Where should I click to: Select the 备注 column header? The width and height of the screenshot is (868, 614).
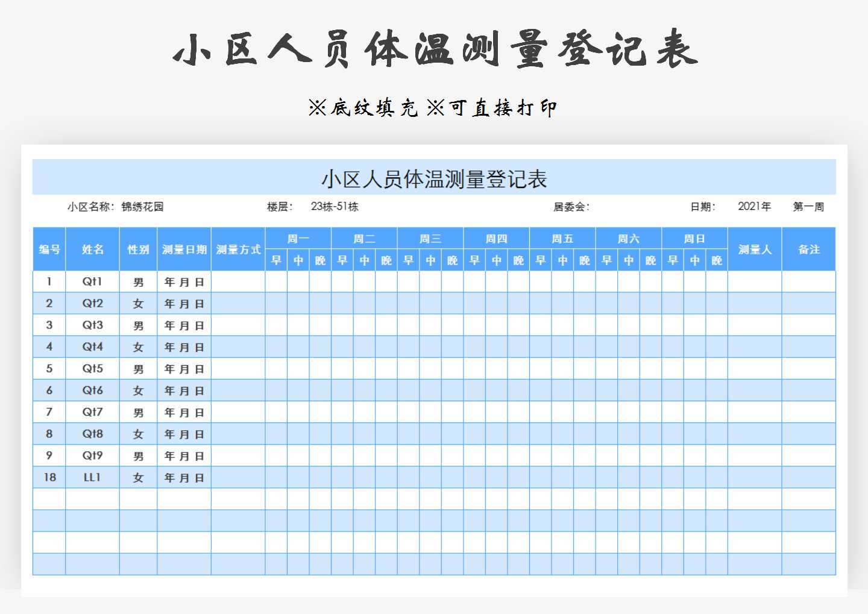tap(809, 249)
